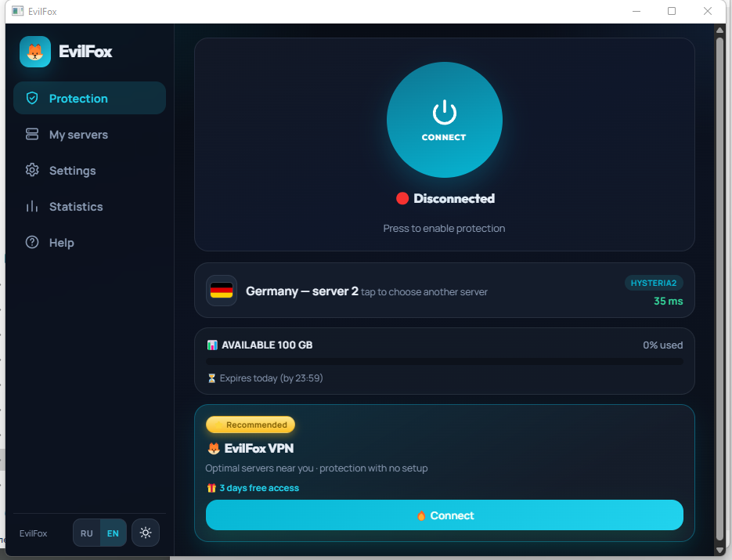Click the gift icon beside free access
This screenshot has height=560, width=732.
211,488
